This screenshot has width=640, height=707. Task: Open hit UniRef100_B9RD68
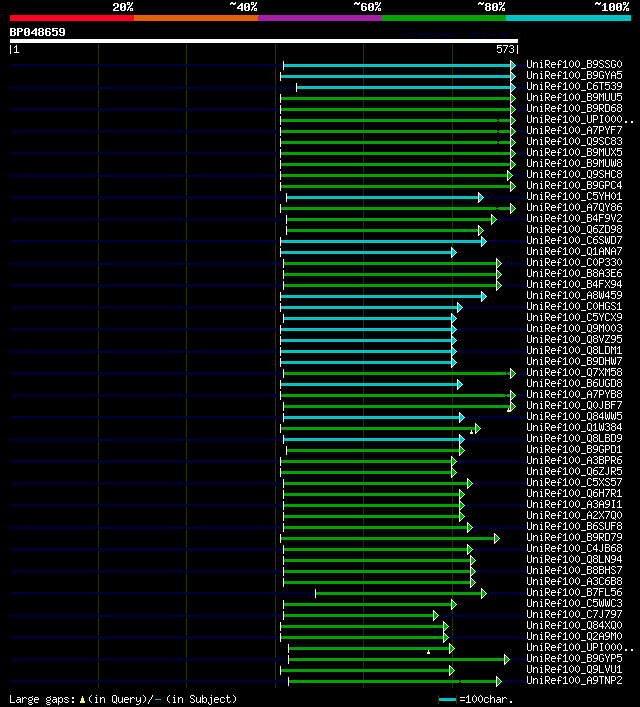coord(574,108)
